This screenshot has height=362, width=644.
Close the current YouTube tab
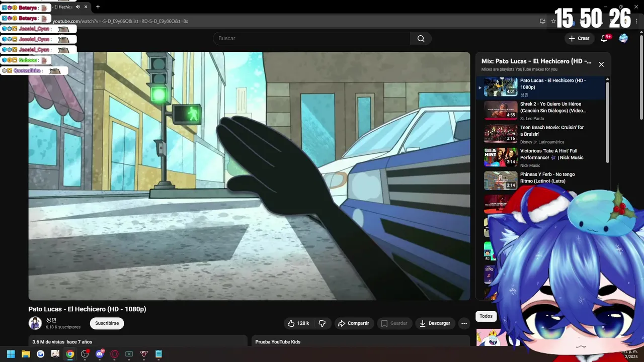click(x=86, y=7)
